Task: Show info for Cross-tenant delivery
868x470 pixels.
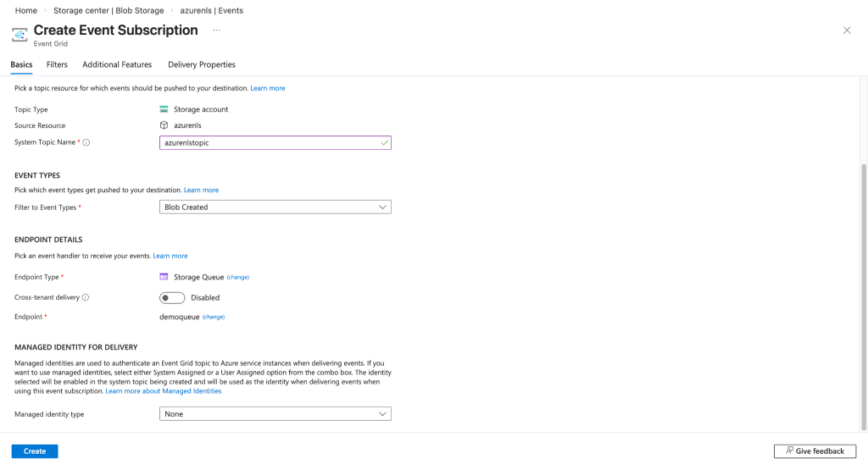Action: tap(86, 297)
